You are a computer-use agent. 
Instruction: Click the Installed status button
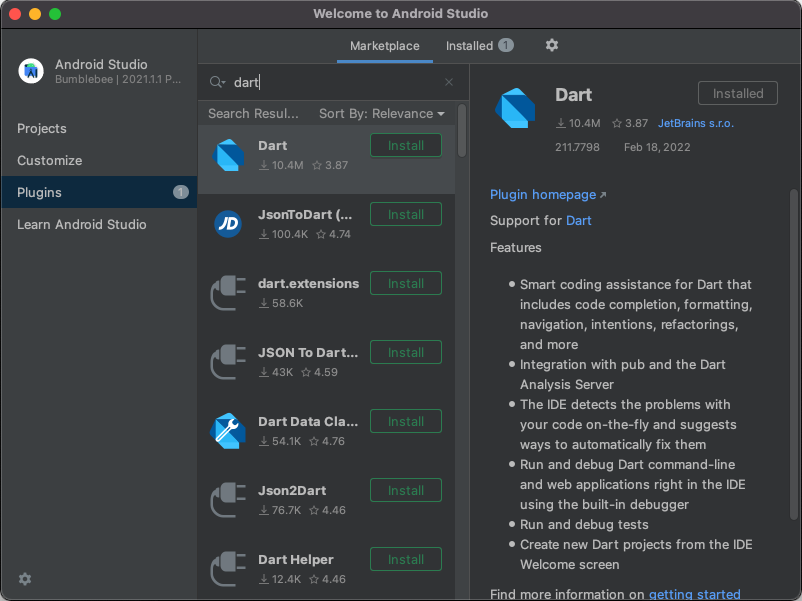(738, 93)
